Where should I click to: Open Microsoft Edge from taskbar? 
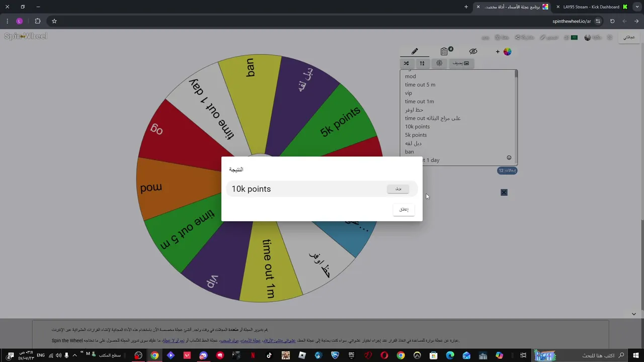coord(450,355)
